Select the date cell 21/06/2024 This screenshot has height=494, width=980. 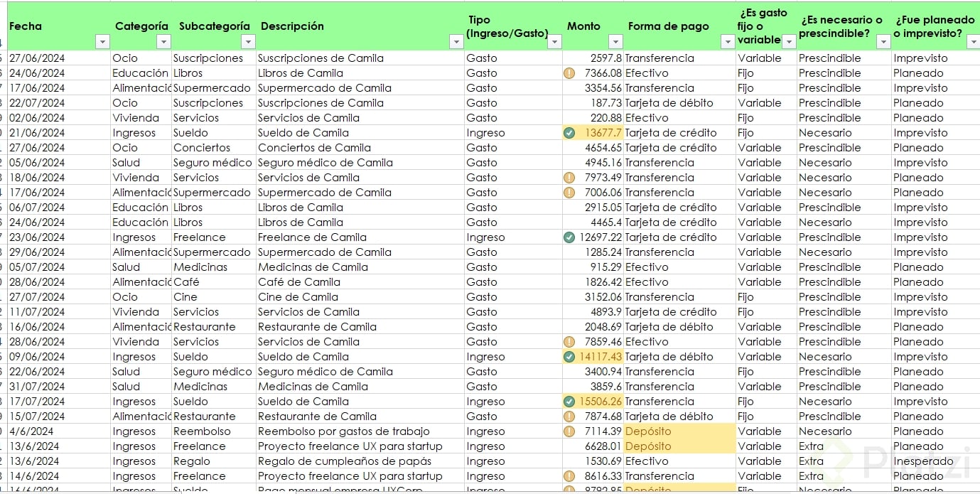click(59, 133)
